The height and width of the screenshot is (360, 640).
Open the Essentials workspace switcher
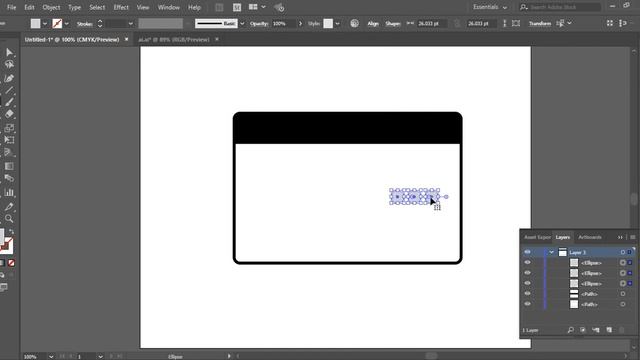[x=490, y=7]
